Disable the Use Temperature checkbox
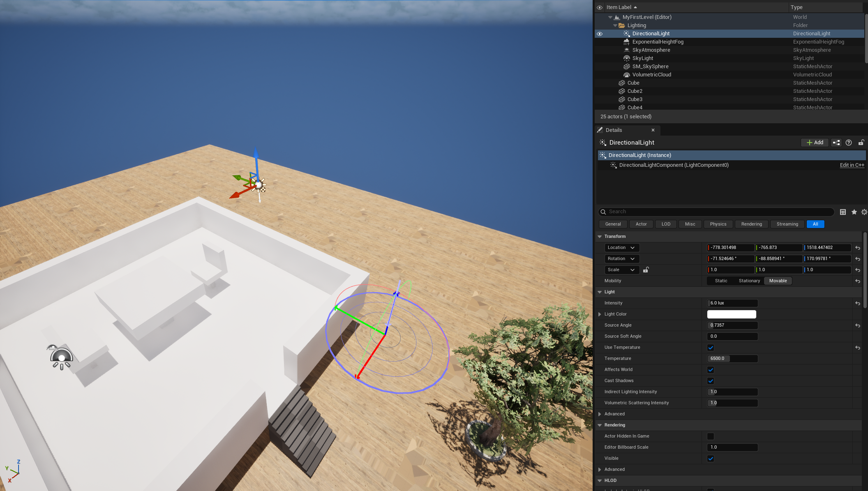The height and width of the screenshot is (491, 868). (711, 348)
